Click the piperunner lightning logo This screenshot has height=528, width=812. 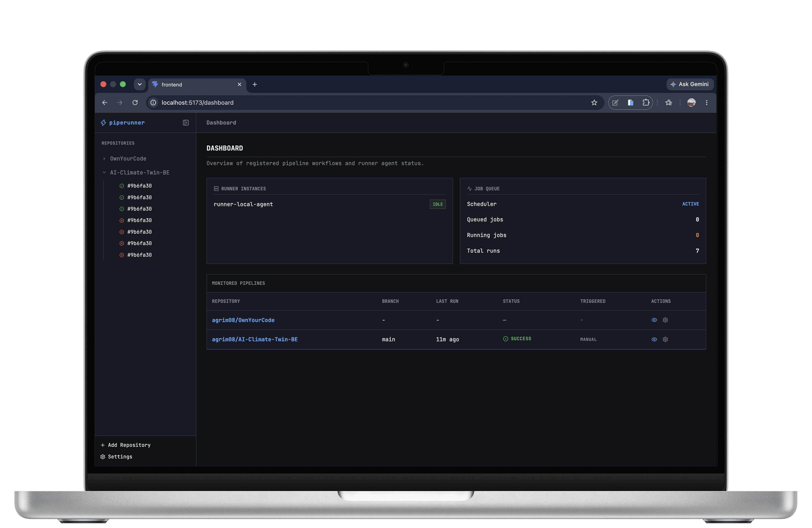[103, 122]
